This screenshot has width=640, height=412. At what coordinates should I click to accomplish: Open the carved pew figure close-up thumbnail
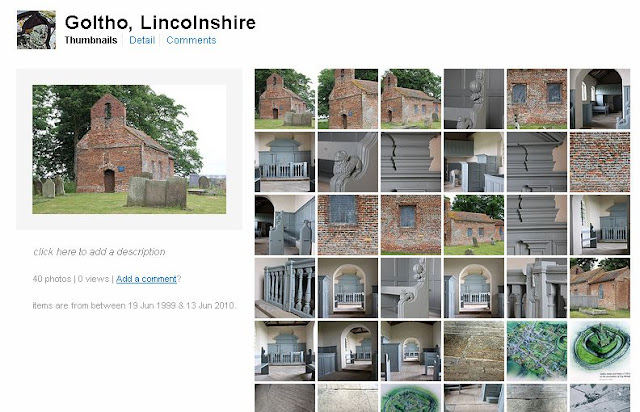348,162
